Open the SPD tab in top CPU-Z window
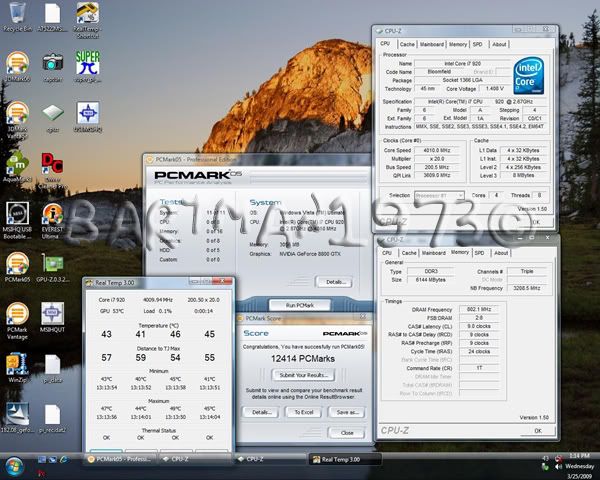Screen dimensions: 600x480 478,44
